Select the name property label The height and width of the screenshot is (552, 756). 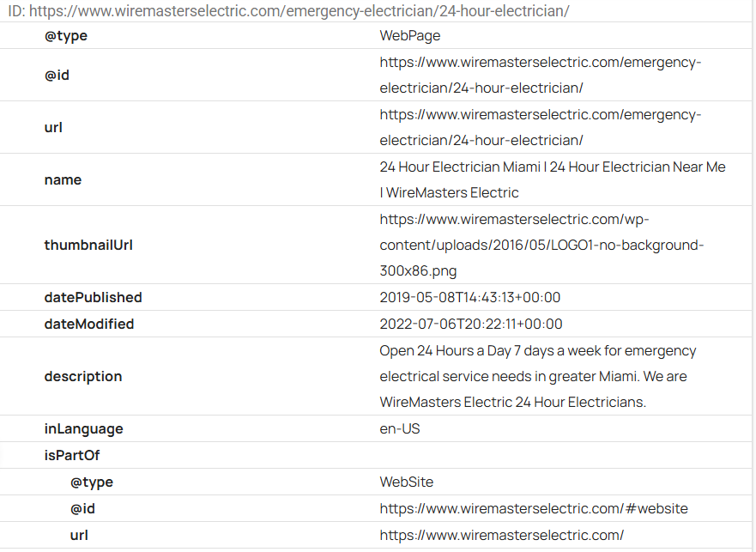pos(63,180)
